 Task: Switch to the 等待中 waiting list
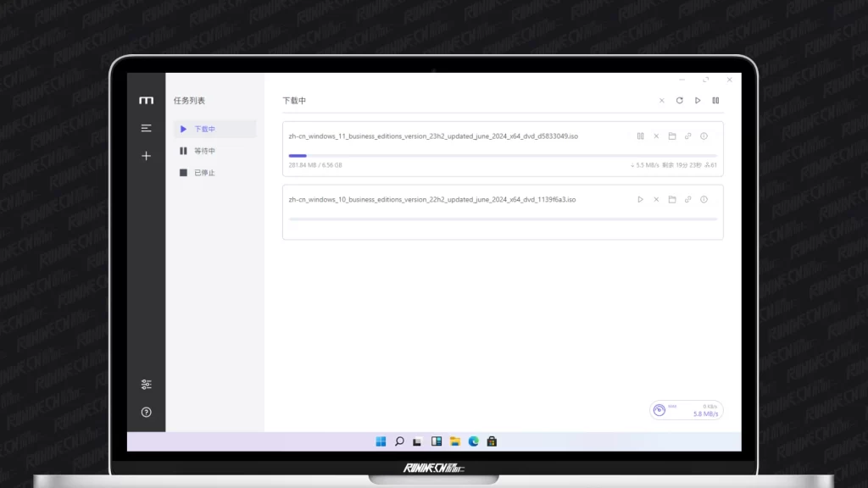214,151
